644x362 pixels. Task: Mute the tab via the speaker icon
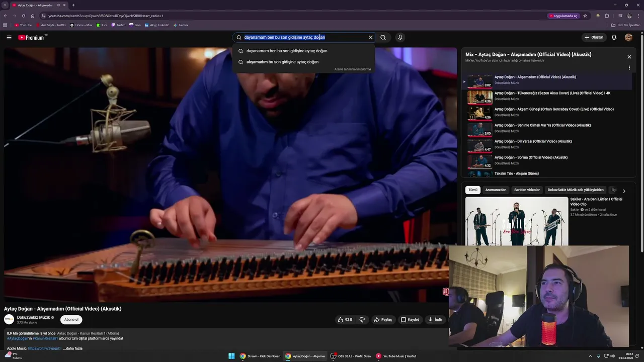point(58,5)
